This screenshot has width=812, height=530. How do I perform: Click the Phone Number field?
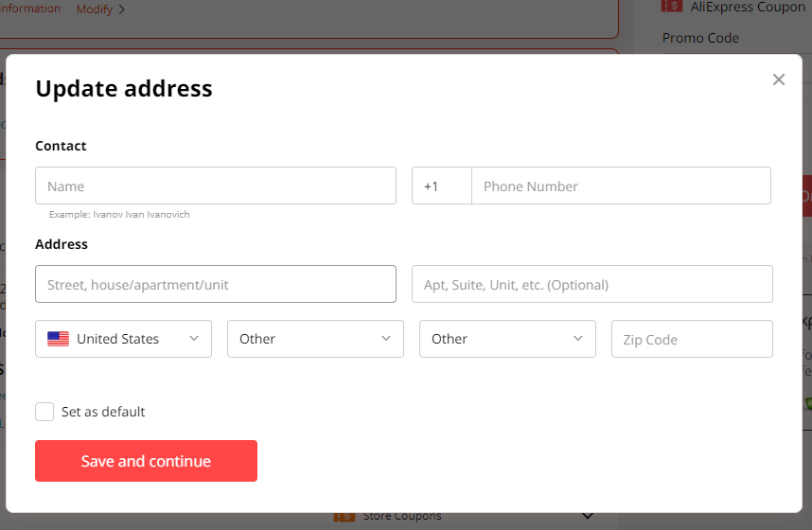point(621,186)
